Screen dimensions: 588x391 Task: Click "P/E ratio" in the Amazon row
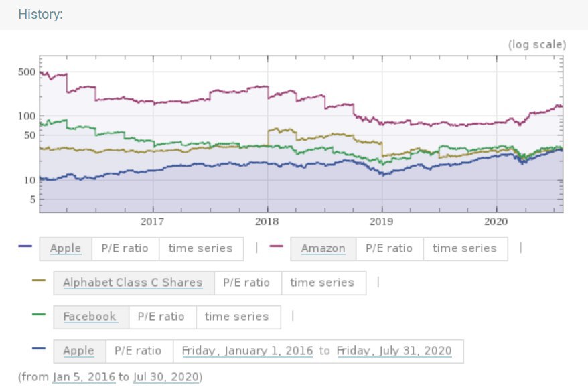[x=389, y=248]
